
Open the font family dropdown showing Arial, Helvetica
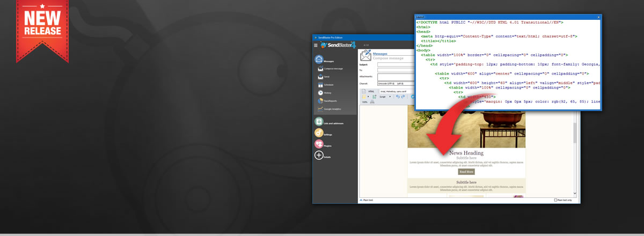click(x=397, y=92)
